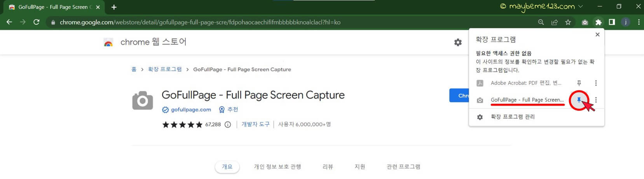
Task: Open the tab search dropdown arrow
Action: click(581, 6)
